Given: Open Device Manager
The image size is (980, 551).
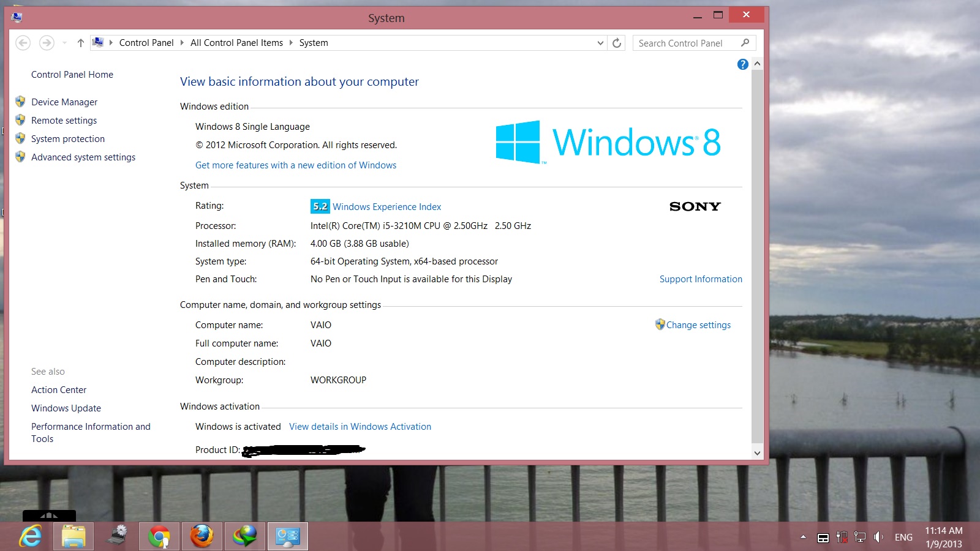Looking at the screenshot, I should (x=64, y=102).
